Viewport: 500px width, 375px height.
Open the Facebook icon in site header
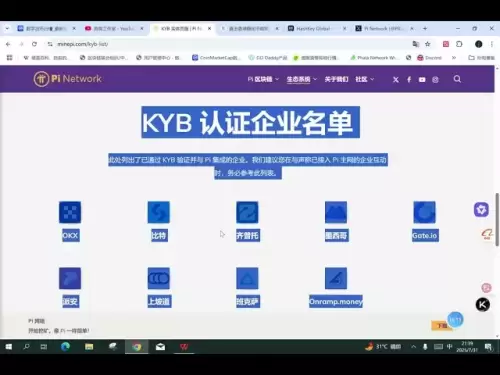pyautogui.click(x=409, y=80)
